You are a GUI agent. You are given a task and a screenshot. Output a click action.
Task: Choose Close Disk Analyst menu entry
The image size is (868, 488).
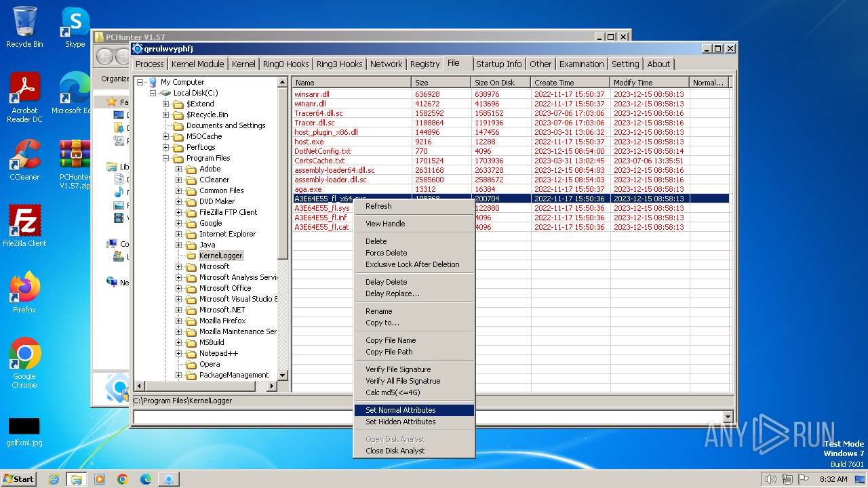(414, 451)
